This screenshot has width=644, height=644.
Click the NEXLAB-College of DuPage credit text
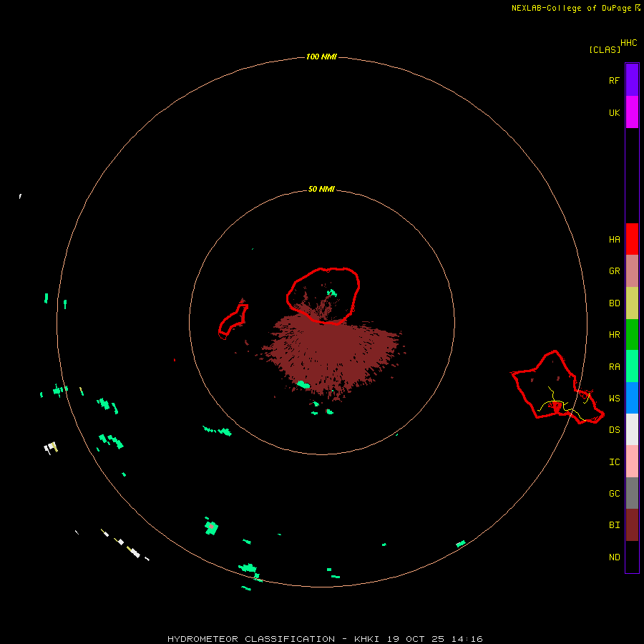(x=571, y=8)
